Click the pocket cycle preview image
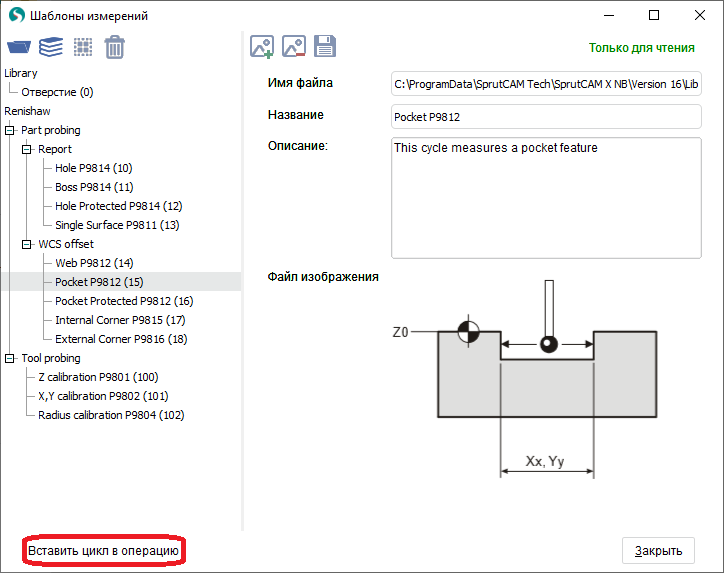Viewport: 724px width, 573px height. pyautogui.click(x=548, y=378)
